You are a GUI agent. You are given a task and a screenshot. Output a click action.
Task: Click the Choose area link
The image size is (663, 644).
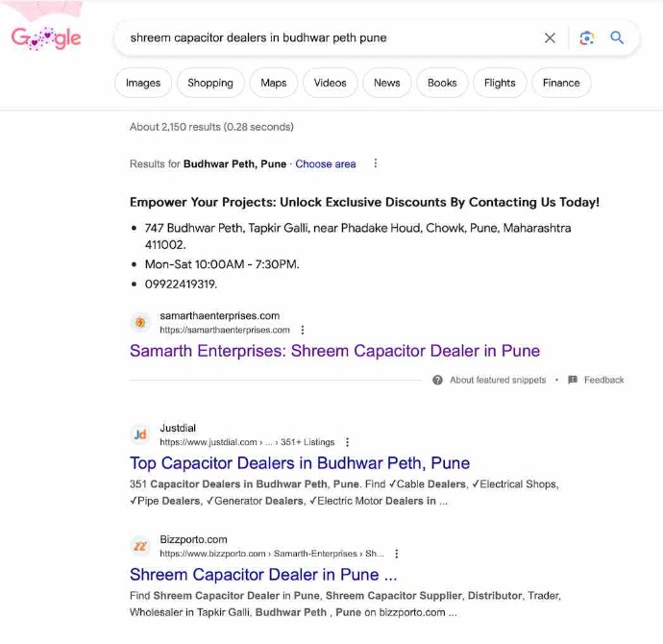[x=326, y=164]
